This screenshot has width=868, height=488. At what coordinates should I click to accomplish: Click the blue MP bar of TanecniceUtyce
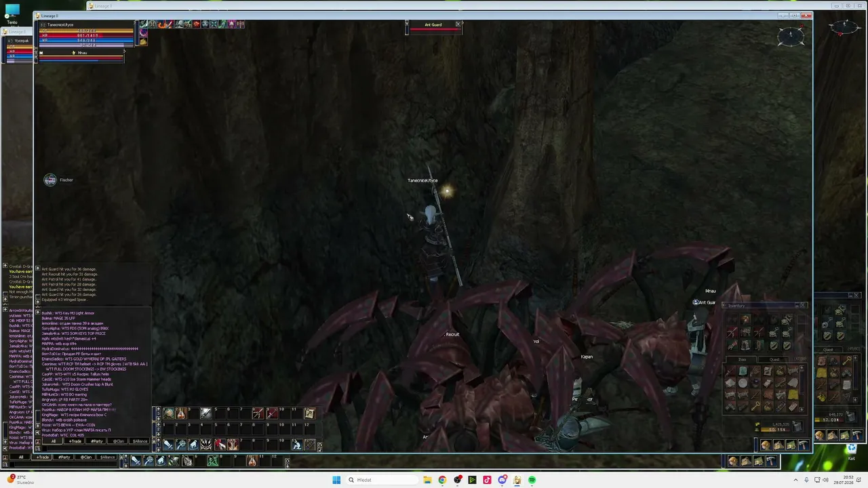point(86,40)
